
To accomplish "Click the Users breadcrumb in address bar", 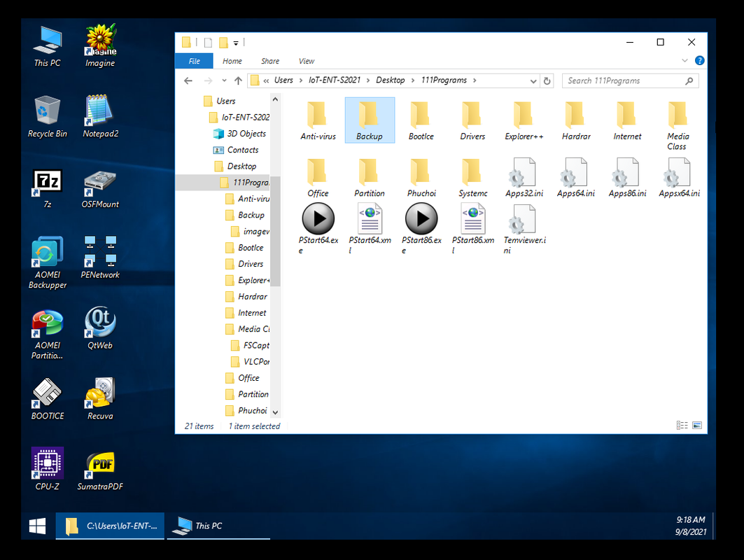I will pos(283,80).
